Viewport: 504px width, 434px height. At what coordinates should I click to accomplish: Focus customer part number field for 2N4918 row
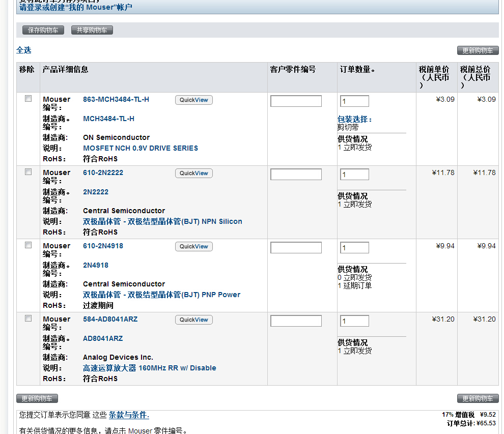296,247
